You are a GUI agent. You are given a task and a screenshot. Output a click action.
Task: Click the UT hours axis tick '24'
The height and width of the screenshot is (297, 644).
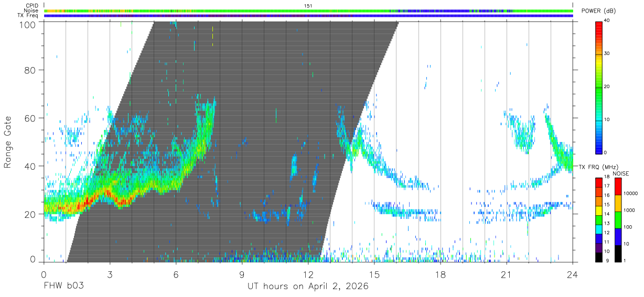(573, 274)
